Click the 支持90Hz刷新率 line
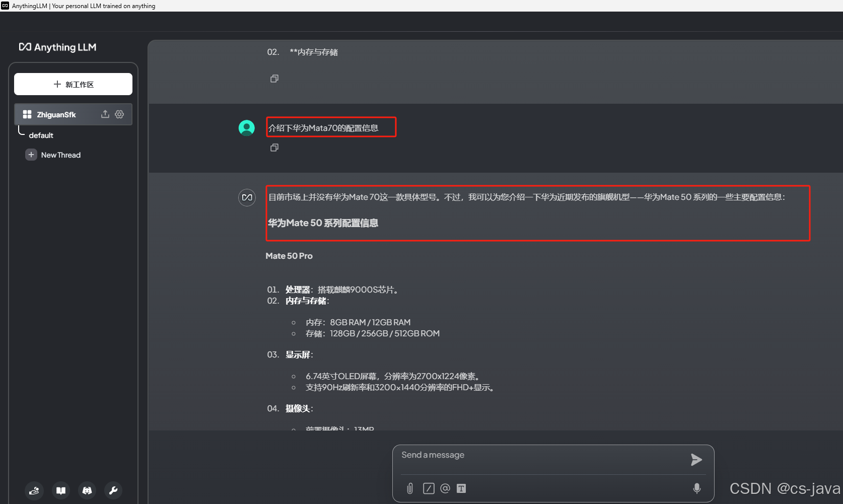 coord(400,387)
